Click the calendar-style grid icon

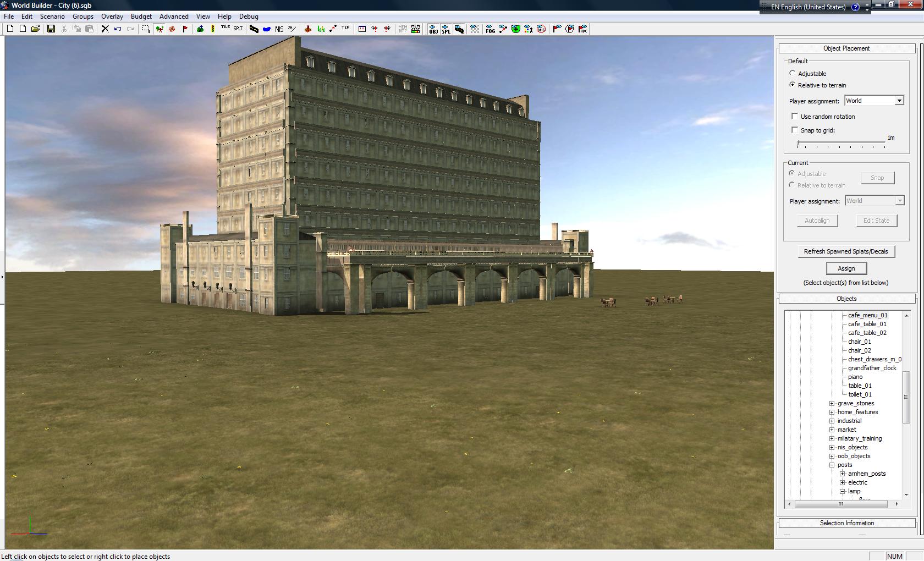(362, 29)
